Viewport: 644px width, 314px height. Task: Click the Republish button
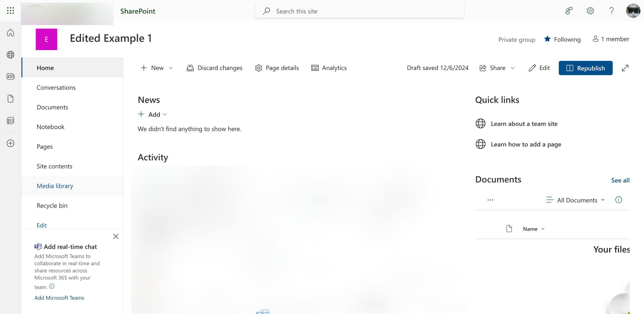tap(585, 68)
